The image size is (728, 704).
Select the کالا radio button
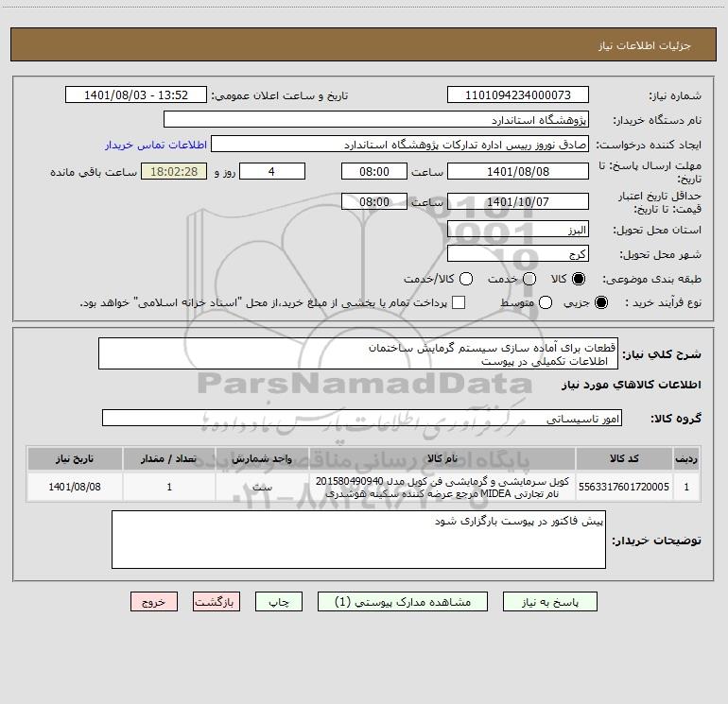pos(579,279)
